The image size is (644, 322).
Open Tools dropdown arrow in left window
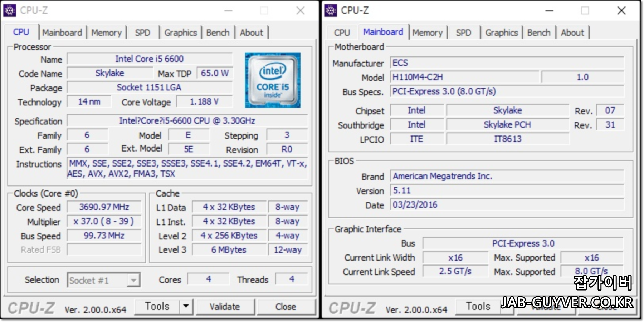point(186,306)
